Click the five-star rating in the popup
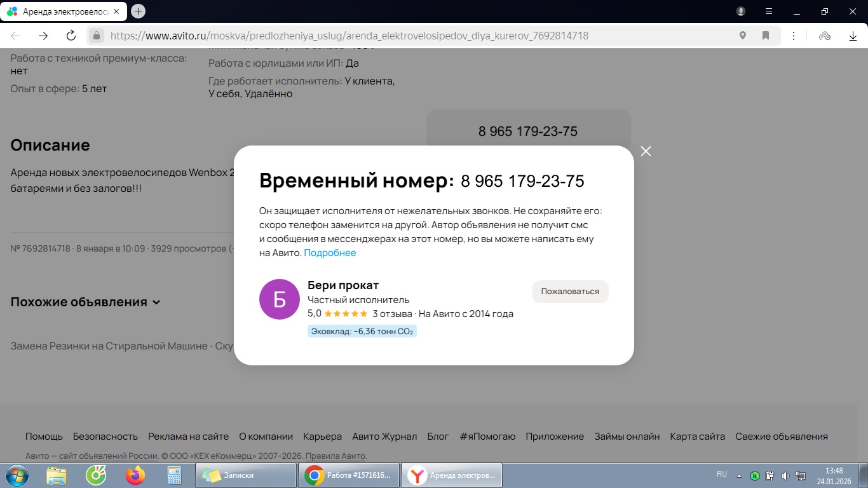Image resolution: width=868 pixels, height=488 pixels. (346, 314)
